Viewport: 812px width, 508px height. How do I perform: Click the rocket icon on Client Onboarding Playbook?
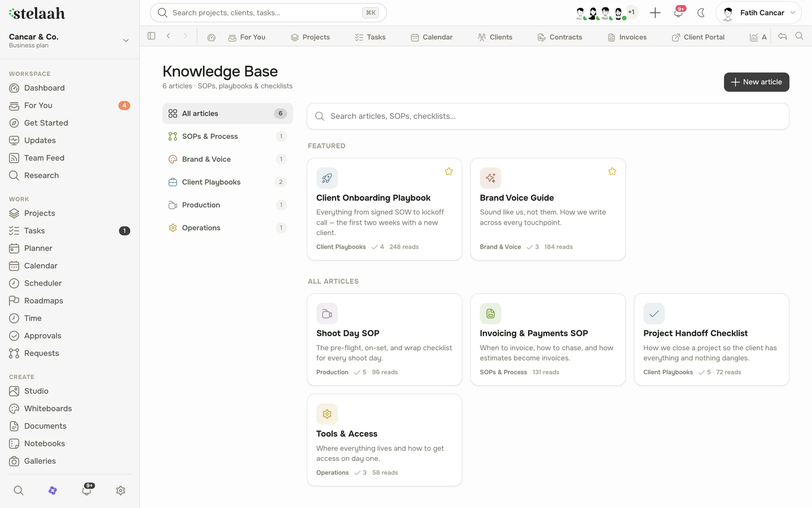pyautogui.click(x=327, y=178)
